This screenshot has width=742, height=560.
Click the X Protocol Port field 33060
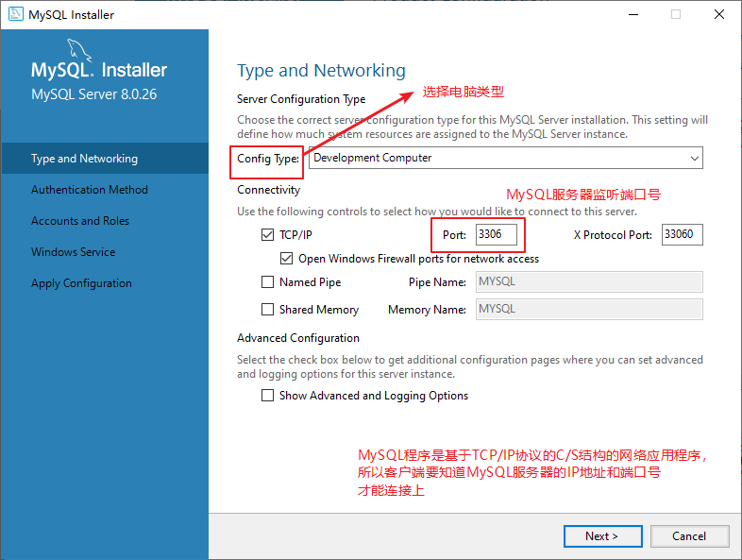682,235
